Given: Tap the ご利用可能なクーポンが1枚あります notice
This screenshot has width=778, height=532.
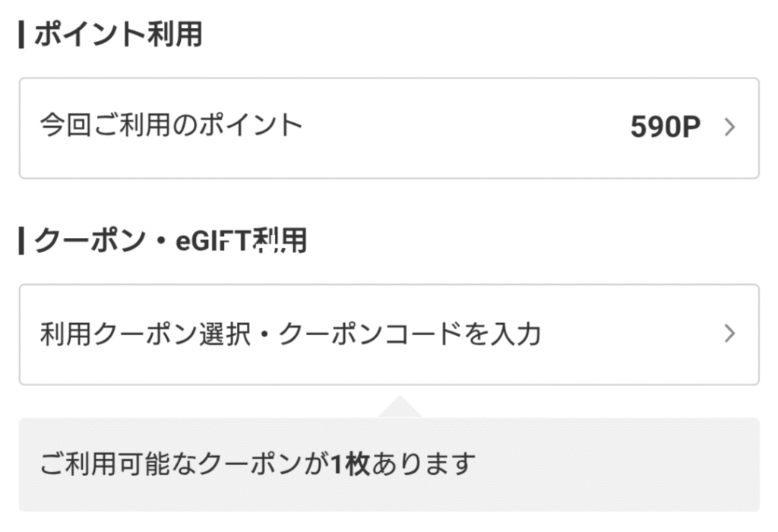Looking at the screenshot, I should point(258,463).
